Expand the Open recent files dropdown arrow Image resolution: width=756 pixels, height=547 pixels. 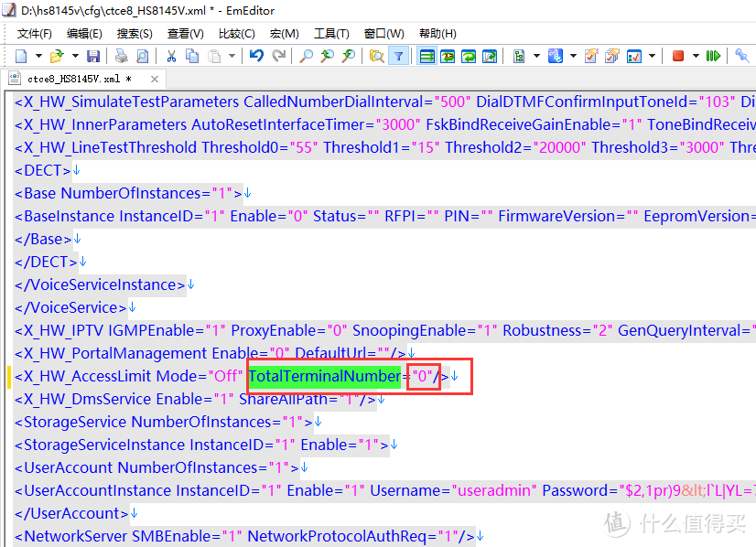[75, 56]
